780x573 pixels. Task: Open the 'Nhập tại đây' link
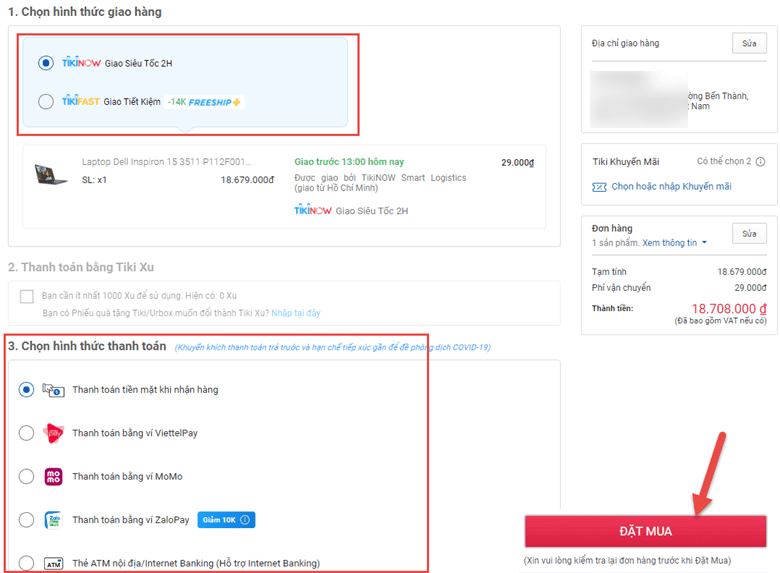click(x=296, y=313)
